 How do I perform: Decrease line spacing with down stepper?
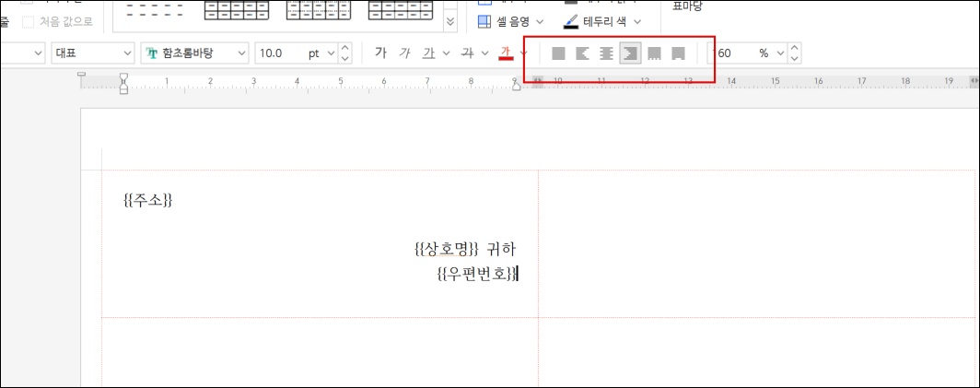[794, 59]
